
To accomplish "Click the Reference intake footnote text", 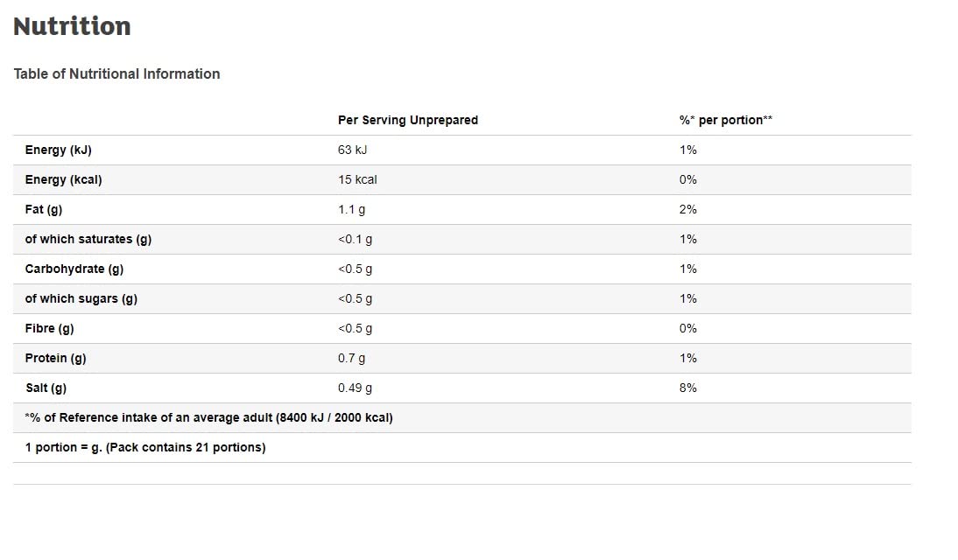I will 209,418.
